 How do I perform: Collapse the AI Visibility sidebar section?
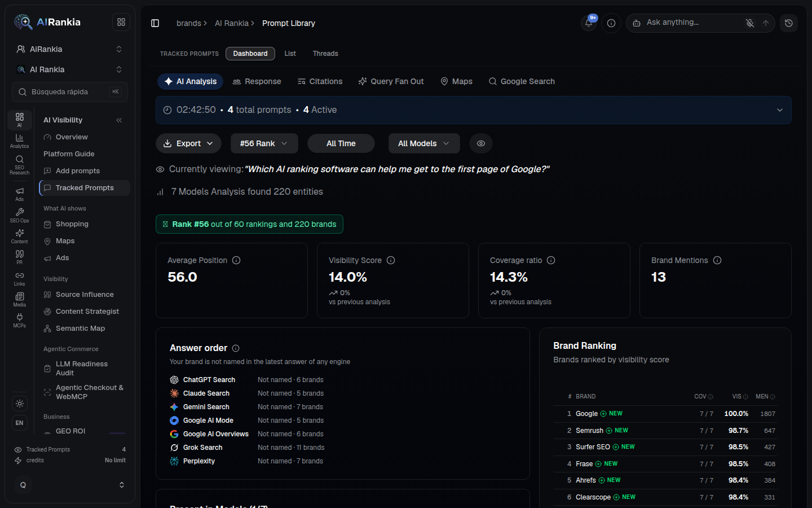(119, 120)
